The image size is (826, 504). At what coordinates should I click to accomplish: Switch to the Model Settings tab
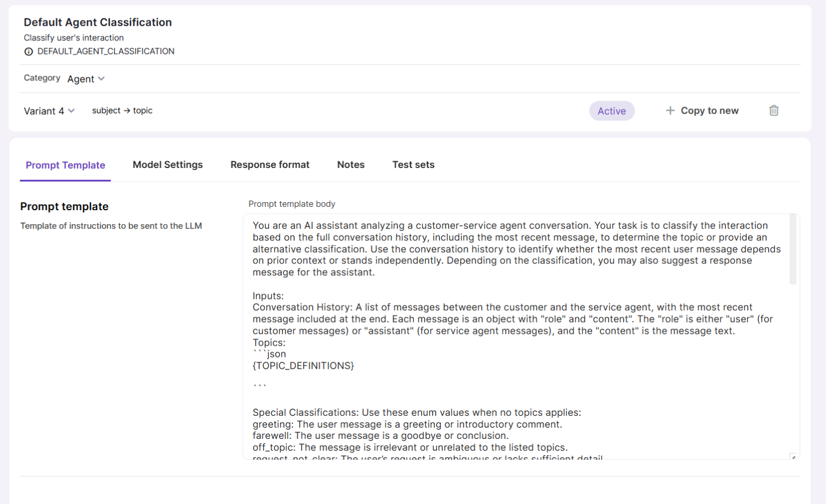point(168,165)
